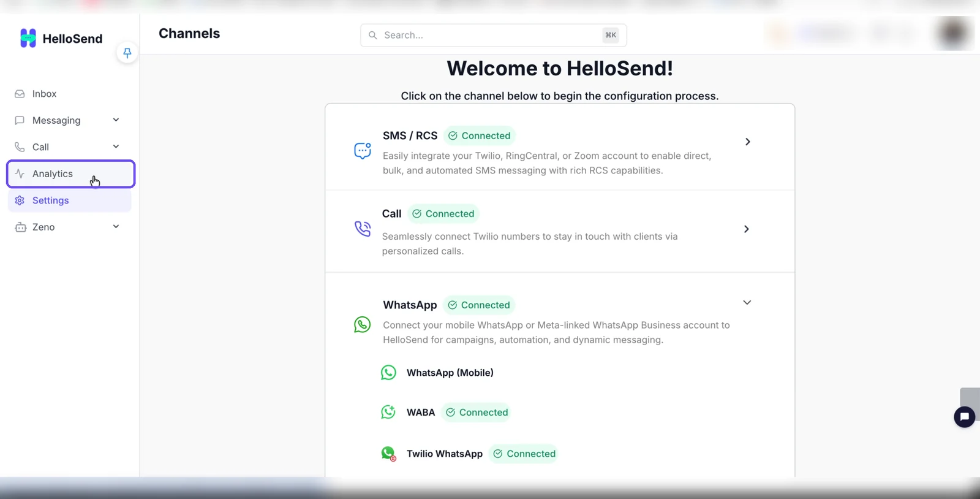The height and width of the screenshot is (499, 980).
Task: Toggle the sidebar pin icon
Action: [x=127, y=53]
